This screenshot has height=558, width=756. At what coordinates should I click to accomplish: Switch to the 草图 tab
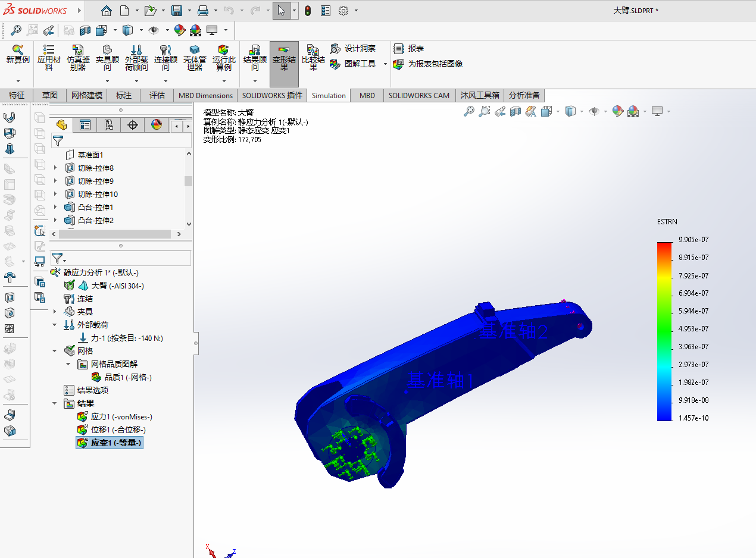click(x=50, y=95)
